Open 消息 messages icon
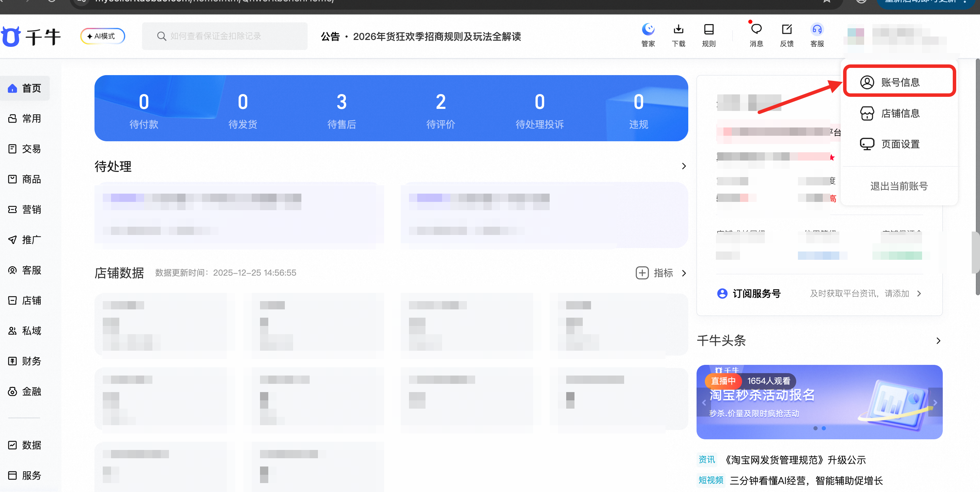 click(756, 35)
